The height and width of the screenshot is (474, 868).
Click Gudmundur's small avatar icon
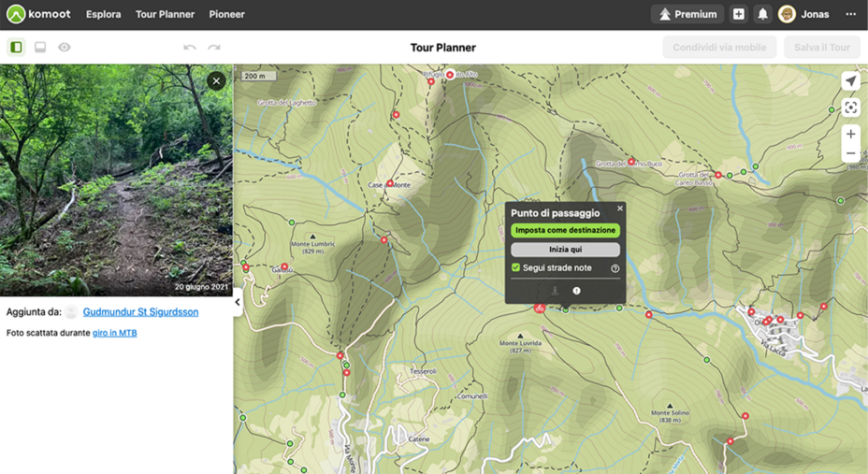point(71,312)
